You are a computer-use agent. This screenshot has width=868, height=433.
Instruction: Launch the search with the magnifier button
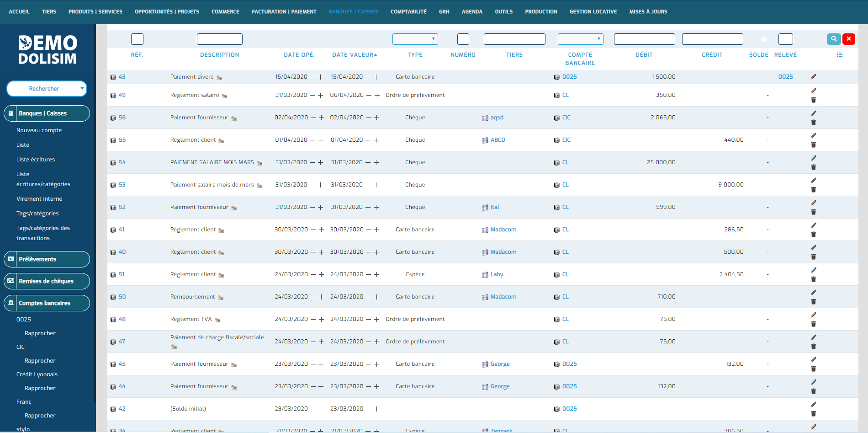click(833, 39)
